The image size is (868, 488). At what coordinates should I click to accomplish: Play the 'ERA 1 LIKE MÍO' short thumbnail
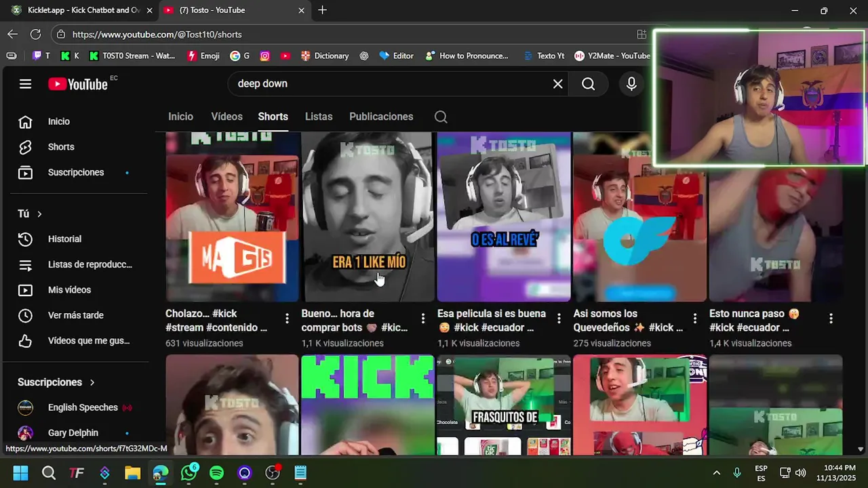pos(368,217)
